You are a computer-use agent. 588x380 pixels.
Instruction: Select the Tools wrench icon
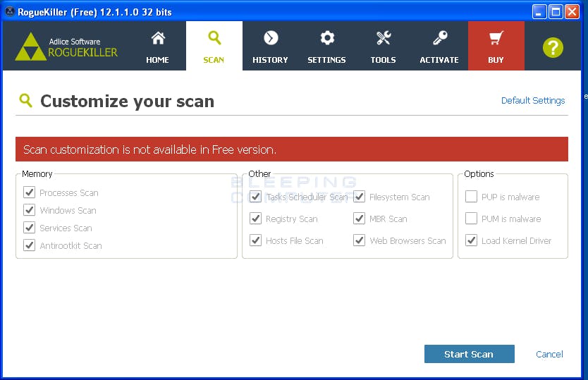(x=384, y=38)
